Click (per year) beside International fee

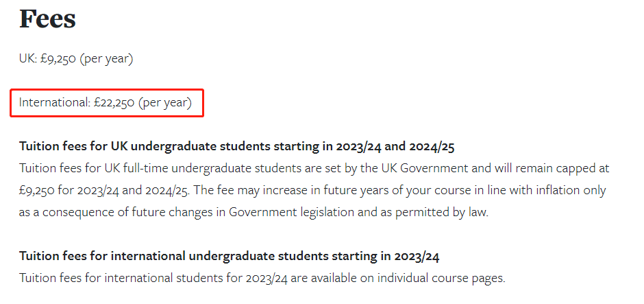164,102
